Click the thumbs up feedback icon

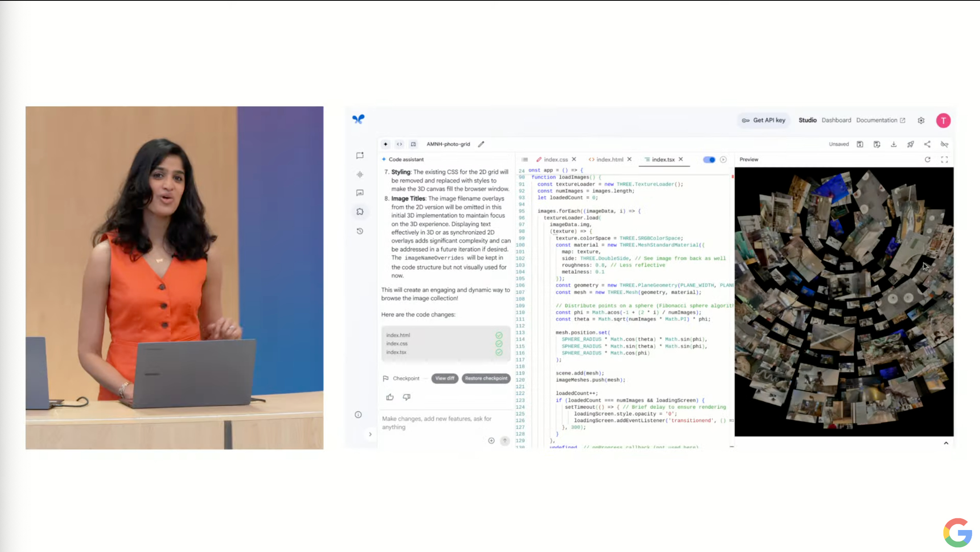390,397
